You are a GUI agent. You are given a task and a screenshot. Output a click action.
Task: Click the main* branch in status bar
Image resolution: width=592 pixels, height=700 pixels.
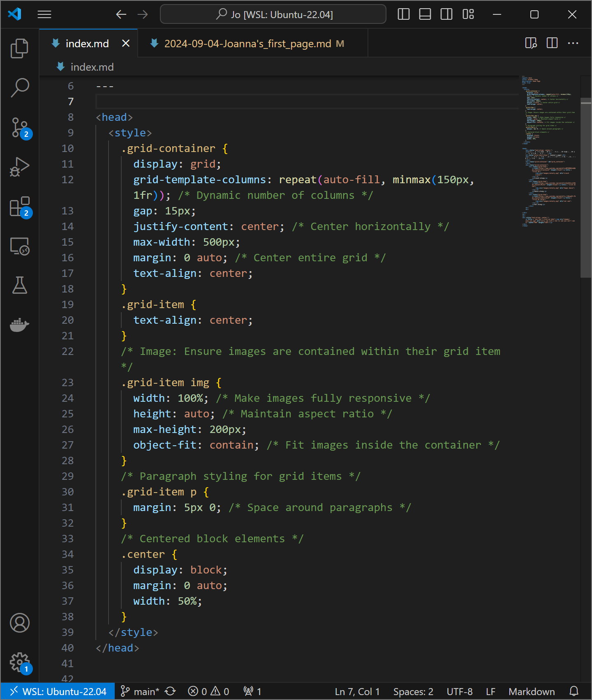pos(140,691)
